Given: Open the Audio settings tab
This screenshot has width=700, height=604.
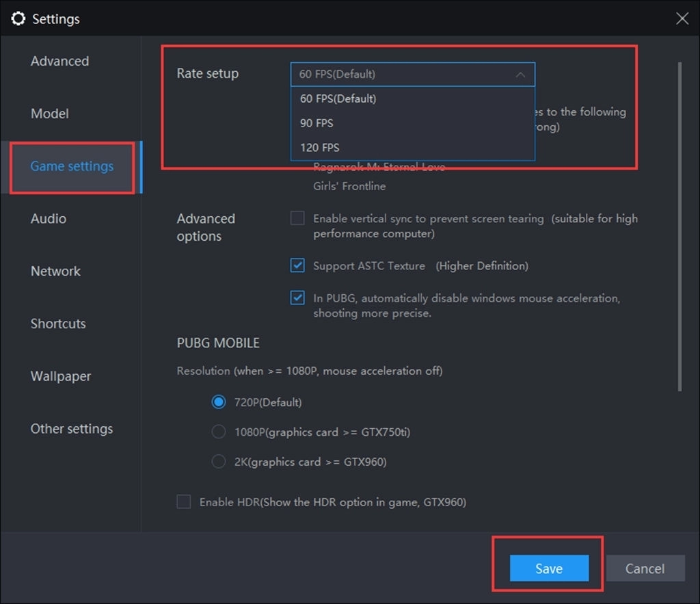Looking at the screenshot, I should [49, 218].
